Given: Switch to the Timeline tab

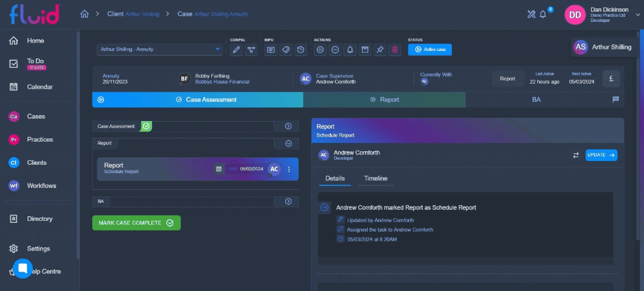Looking at the screenshot, I should click(375, 178).
